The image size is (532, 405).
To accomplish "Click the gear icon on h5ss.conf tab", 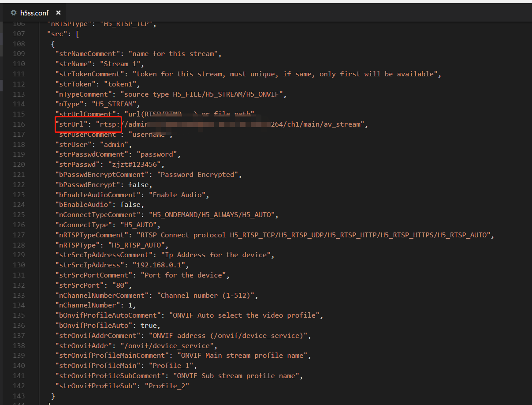I will 13,13.
